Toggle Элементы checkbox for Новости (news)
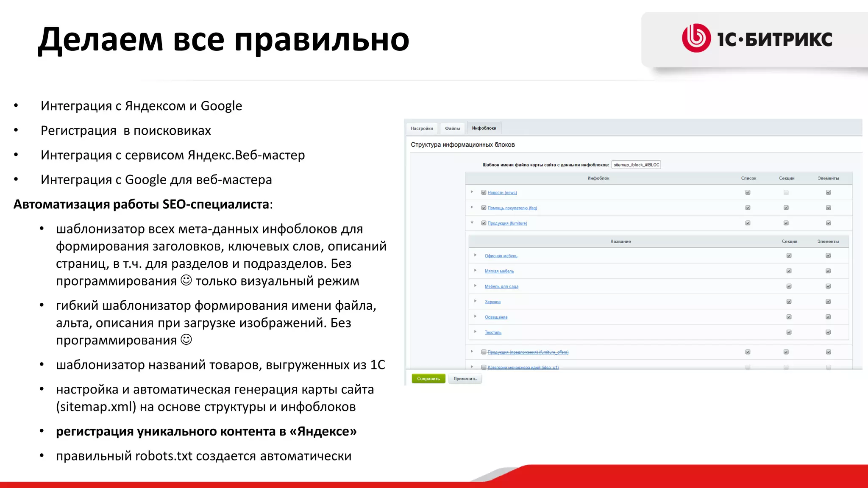The height and width of the screenshot is (488, 868). [x=829, y=192]
